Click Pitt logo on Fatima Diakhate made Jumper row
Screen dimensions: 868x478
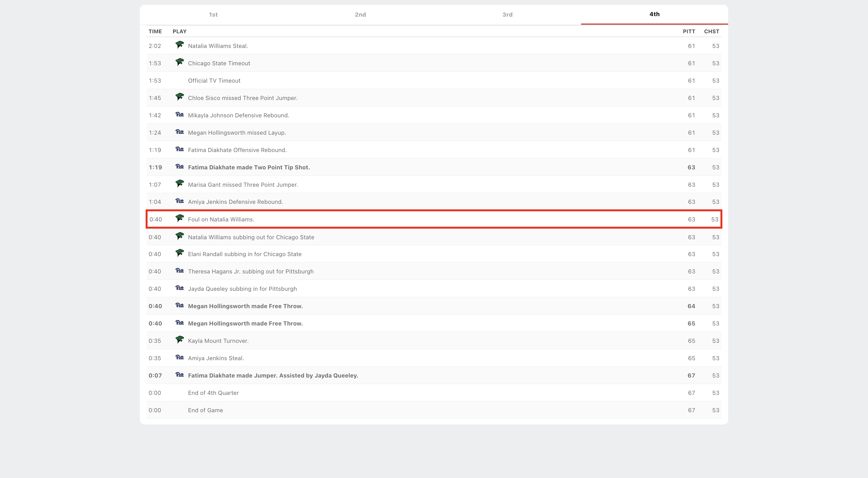[180, 375]
